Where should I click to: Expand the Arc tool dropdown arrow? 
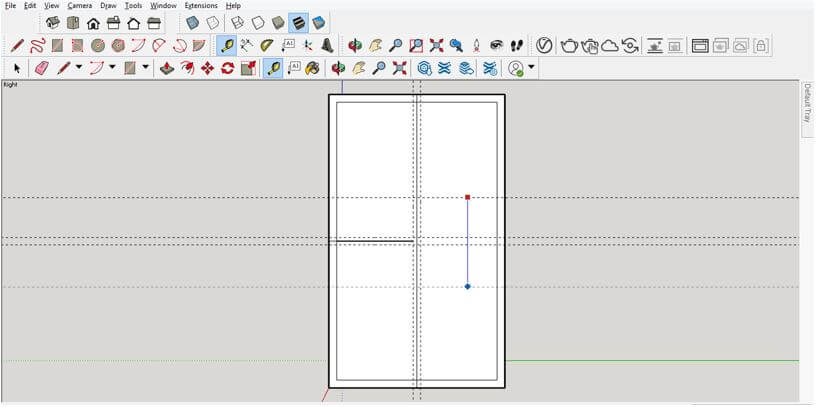[x=112, y=67]
